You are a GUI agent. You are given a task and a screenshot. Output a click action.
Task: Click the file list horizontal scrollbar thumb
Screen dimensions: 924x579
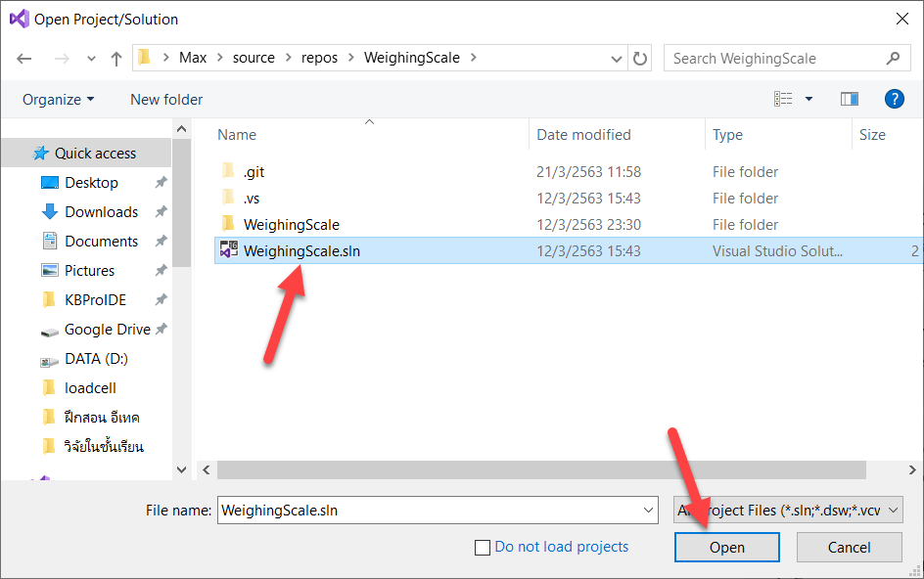pos(541,470)
